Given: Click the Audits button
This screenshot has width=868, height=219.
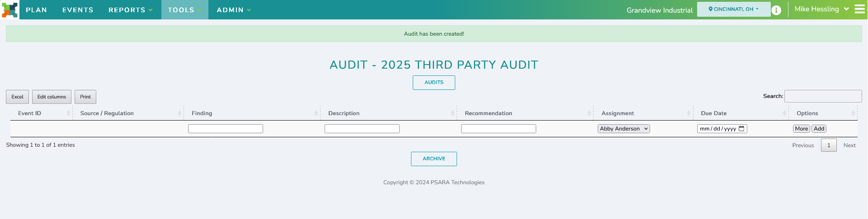Looking at the screenshot, I should (434, 83).
